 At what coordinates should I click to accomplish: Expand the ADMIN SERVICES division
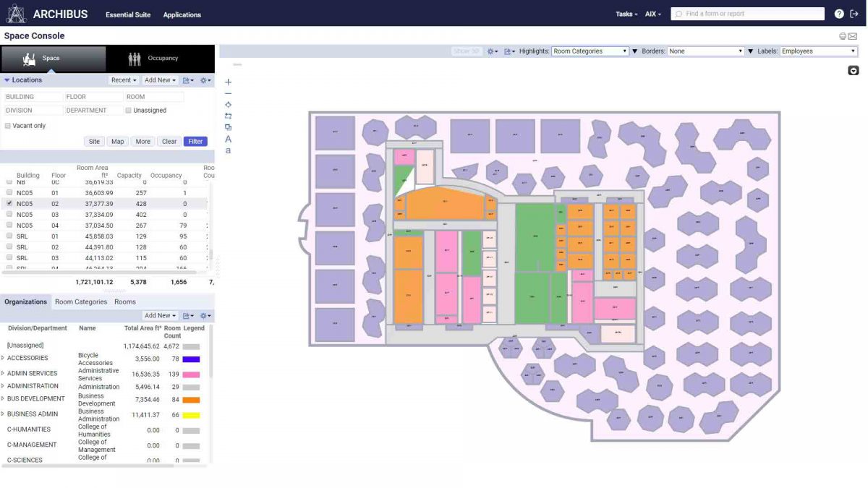(3, 374)
